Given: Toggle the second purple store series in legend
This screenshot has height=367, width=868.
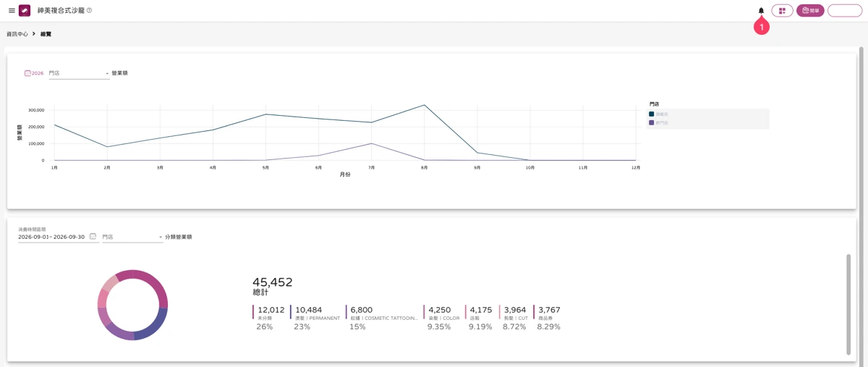Looking at the screenshot, I should pyautogui.click(x=659, y=123).
